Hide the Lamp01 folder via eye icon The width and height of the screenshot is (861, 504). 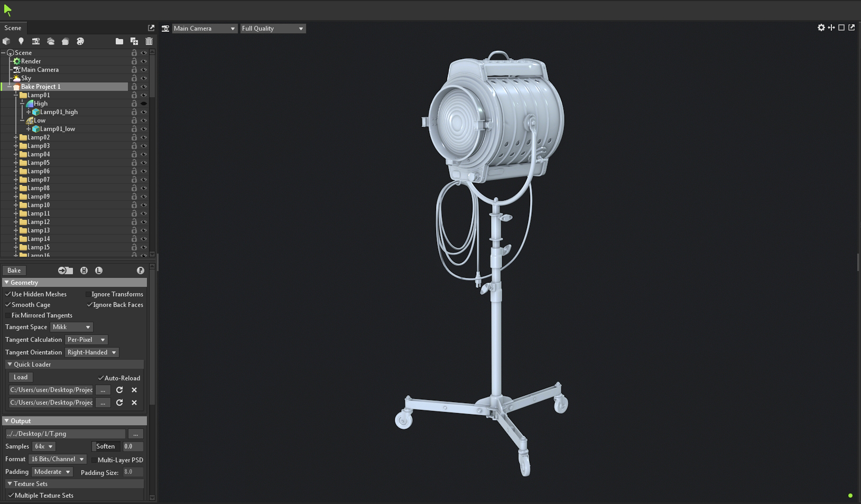pyautogui.click(x=144, y=95)
